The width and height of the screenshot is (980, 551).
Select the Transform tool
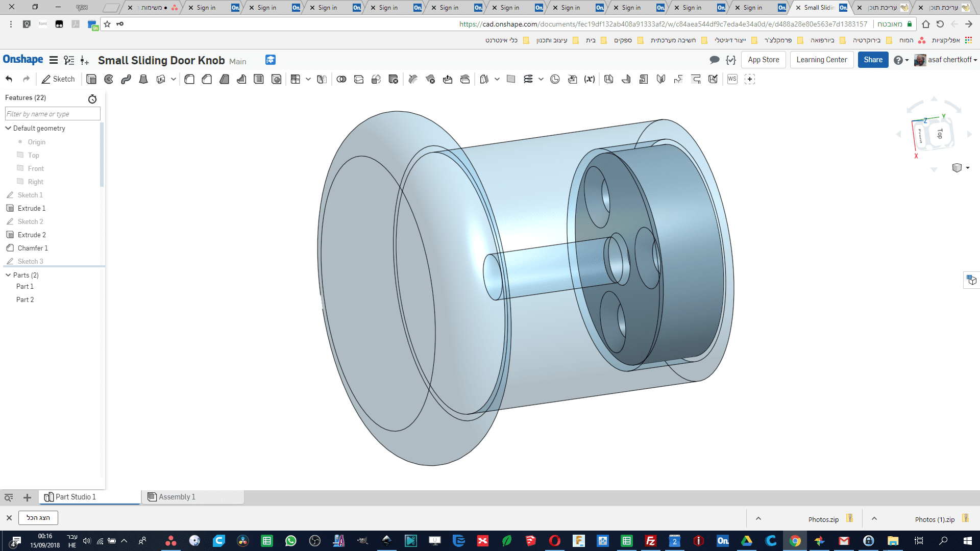(376, 79)
